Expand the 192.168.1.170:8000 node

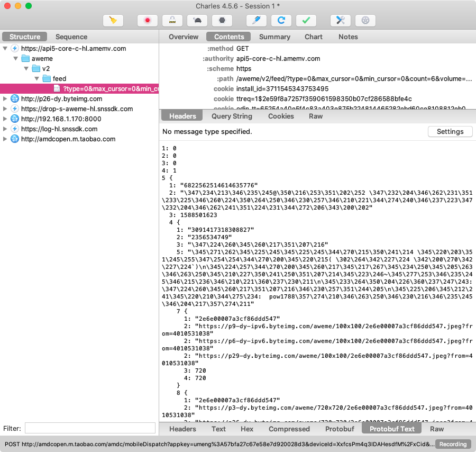coord(5,119)
